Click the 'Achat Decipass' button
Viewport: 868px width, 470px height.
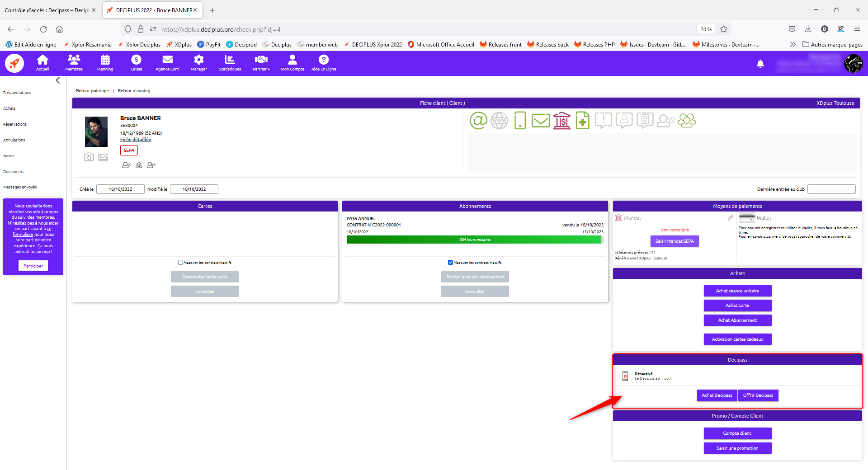click(717, 395)
